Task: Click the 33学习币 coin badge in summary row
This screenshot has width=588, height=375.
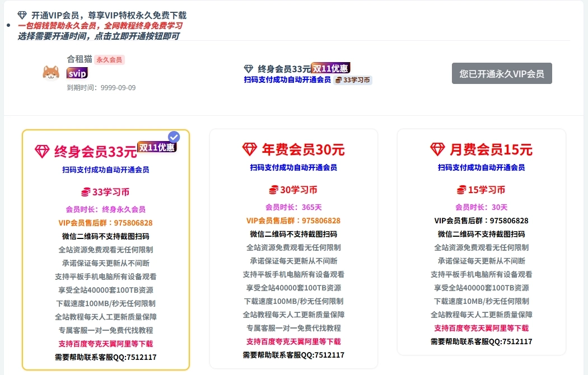Action: coord(353,80)
